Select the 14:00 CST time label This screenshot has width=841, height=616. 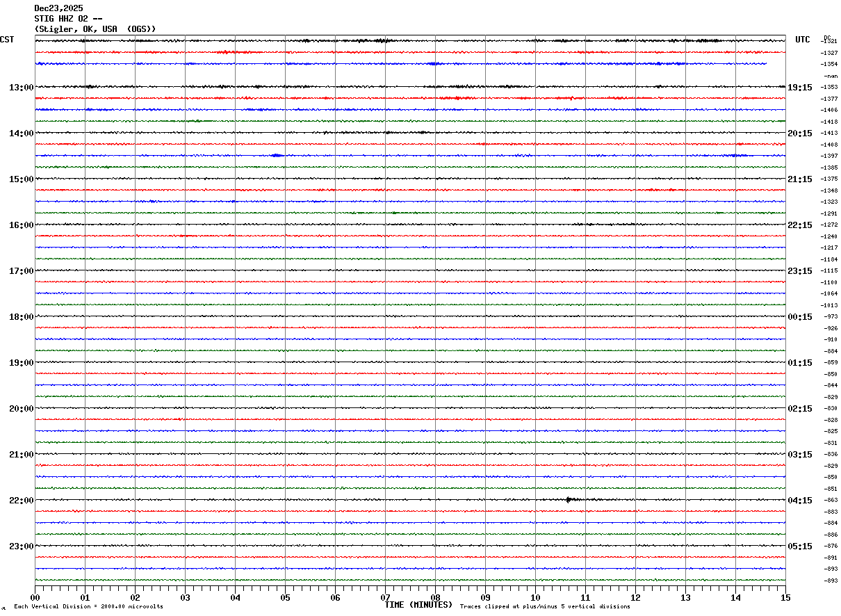(x=21, y=133)
